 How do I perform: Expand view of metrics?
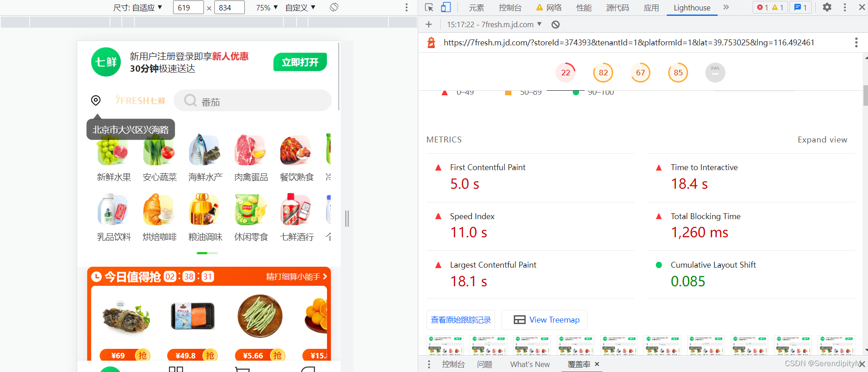pos(822,140)
